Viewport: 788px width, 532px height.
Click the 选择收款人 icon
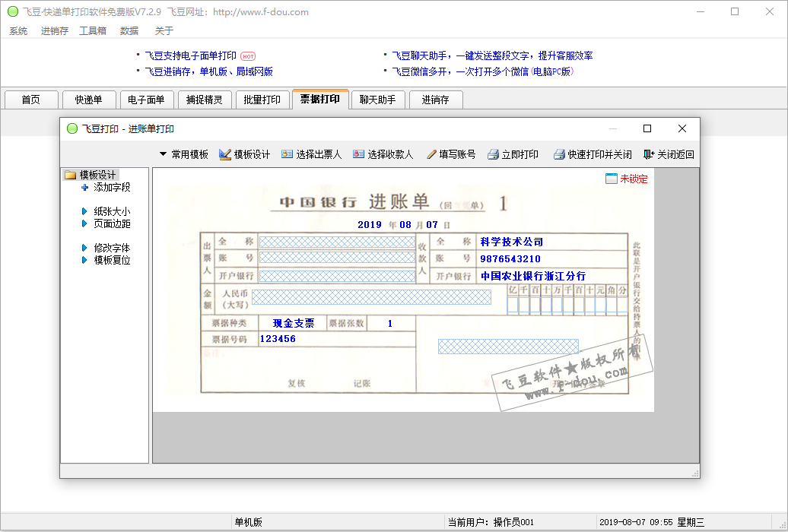tap(358, 155)
